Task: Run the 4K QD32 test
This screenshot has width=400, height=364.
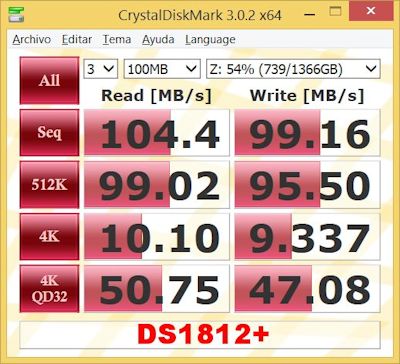Action: tap(49, 289)
